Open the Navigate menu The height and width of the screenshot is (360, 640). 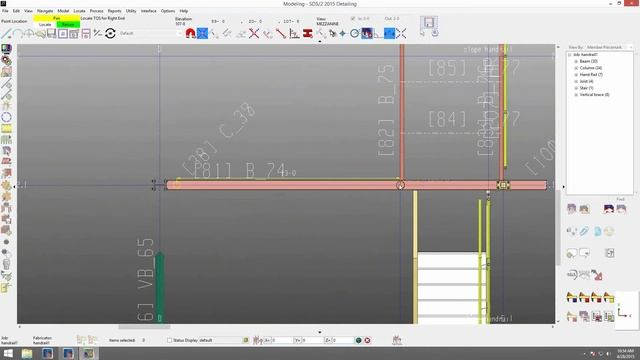pyautogui.click(x=45, y=11)
